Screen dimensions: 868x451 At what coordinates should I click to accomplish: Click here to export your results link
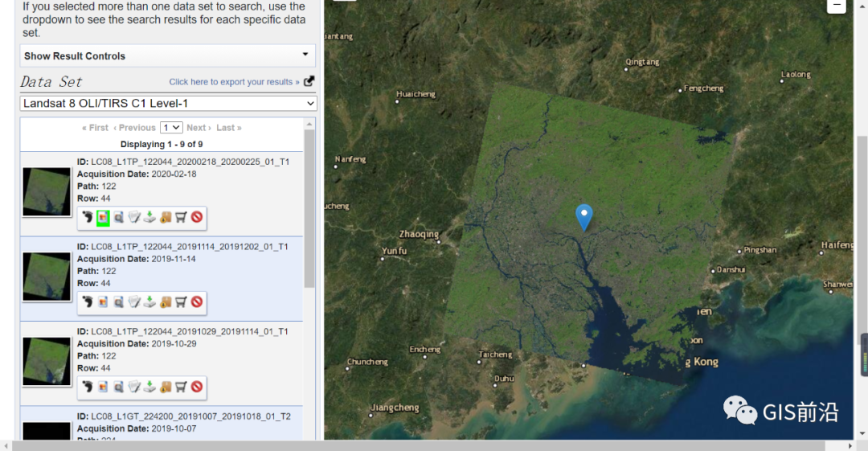234,81
